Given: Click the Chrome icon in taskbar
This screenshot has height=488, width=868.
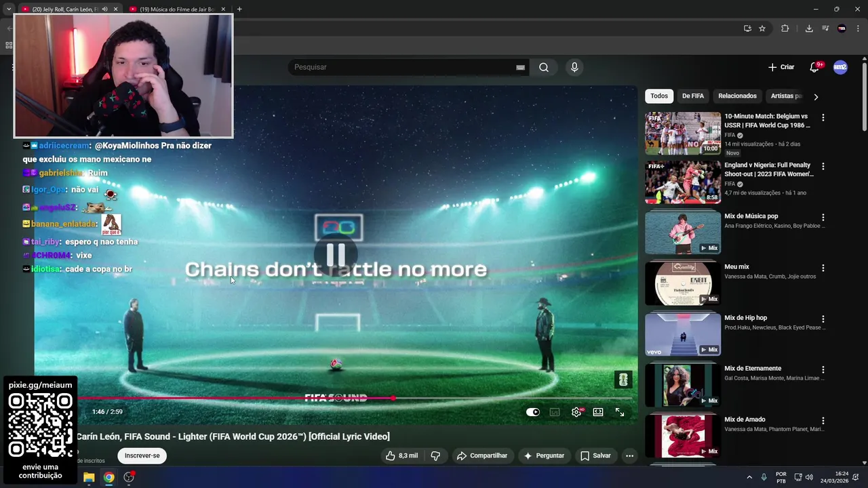Looking at the screenshot, I should point(108,477).
